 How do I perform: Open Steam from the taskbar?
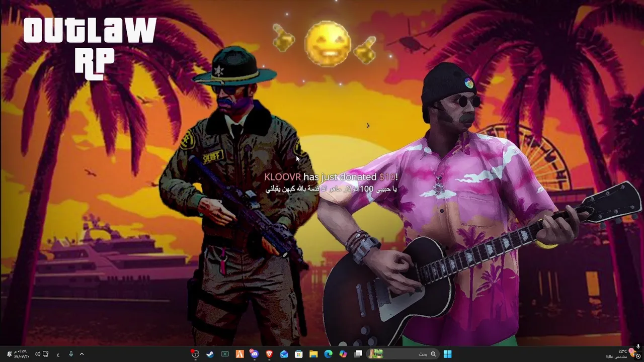[x=210, y=354]
